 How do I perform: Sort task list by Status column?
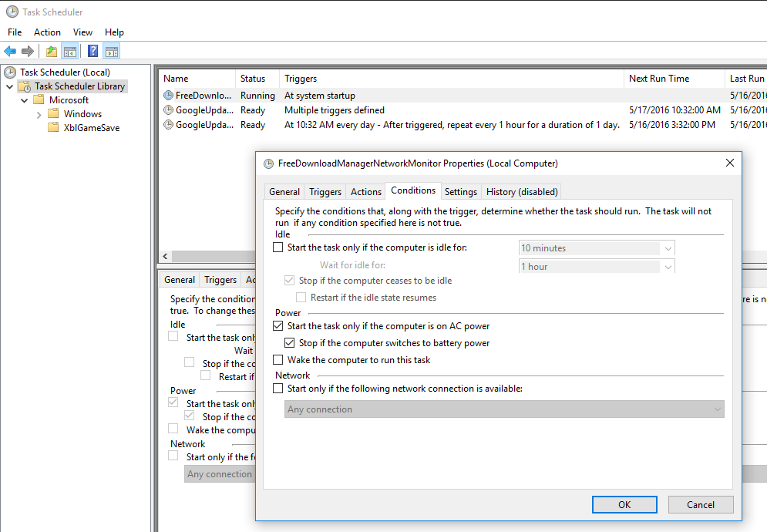[257, 79]
